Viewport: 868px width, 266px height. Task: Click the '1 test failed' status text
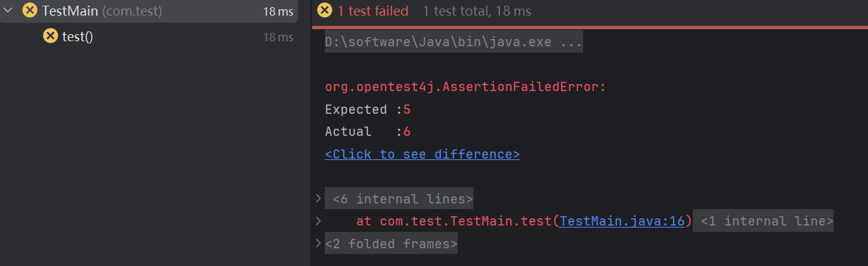pos(373,11)
